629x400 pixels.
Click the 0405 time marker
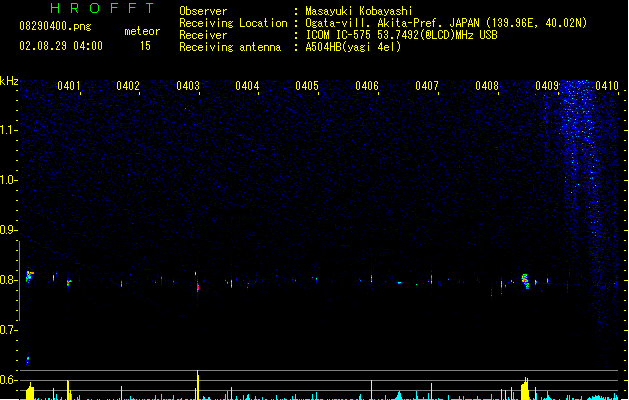click(x=307, y=86)
